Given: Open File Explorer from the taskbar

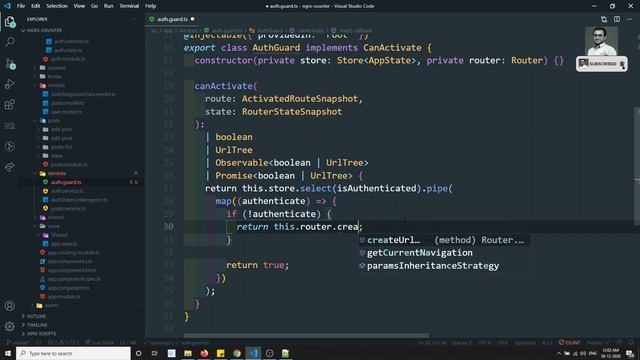Looking at the screenshot, I should point(188,353).
